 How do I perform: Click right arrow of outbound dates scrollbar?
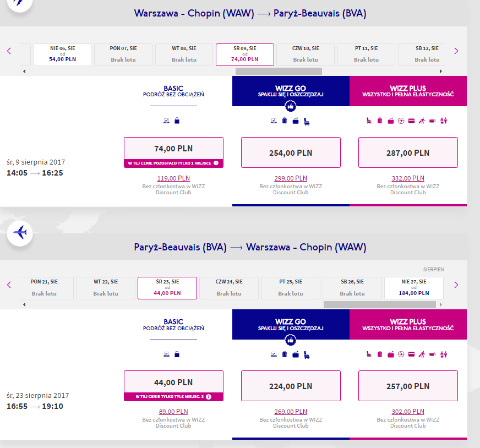pyautogui.click(x=441, y=72)
